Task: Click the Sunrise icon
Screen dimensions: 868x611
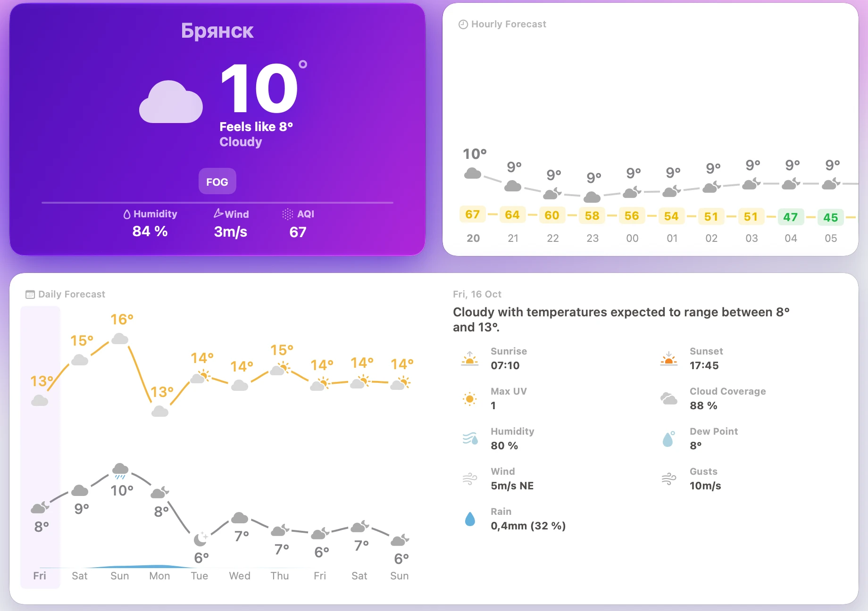Action: [x=470, y=359]
